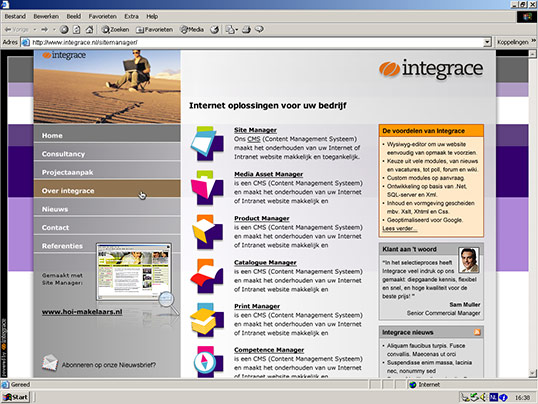Click the Print Manager stacked-paper icon

[207, 320]
